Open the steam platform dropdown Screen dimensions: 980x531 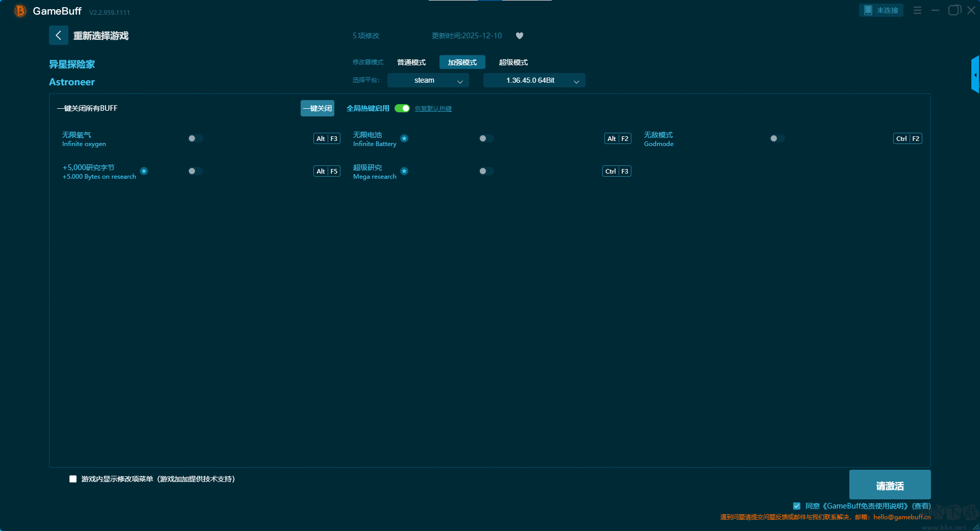click(428, 80)
